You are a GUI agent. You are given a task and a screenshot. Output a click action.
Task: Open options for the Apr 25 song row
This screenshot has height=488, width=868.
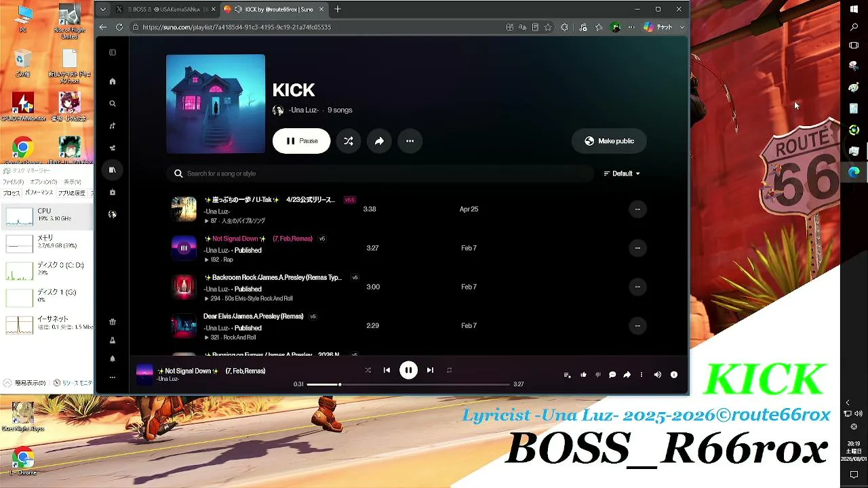click(637, 209)
